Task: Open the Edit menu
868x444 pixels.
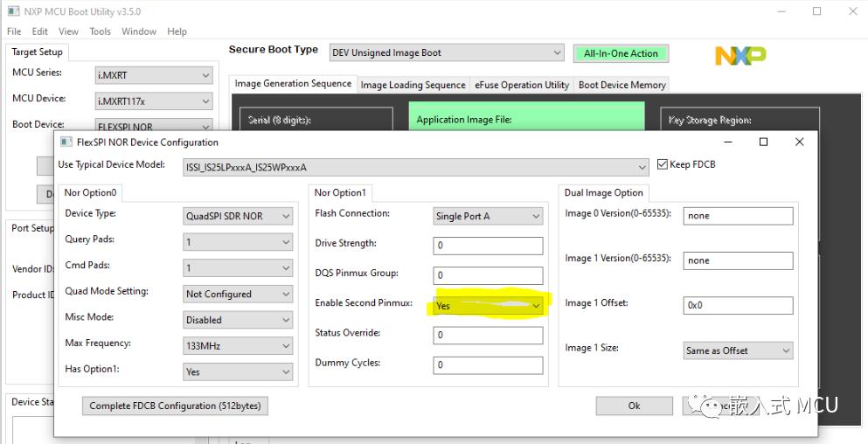Action: tap(40, 31)
